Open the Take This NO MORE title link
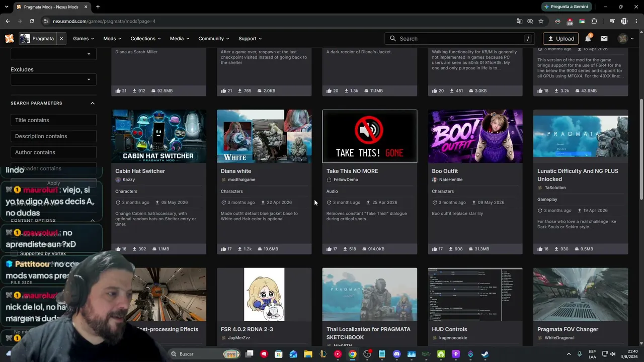This screenshot has width=644, height=362. point(352,171)
